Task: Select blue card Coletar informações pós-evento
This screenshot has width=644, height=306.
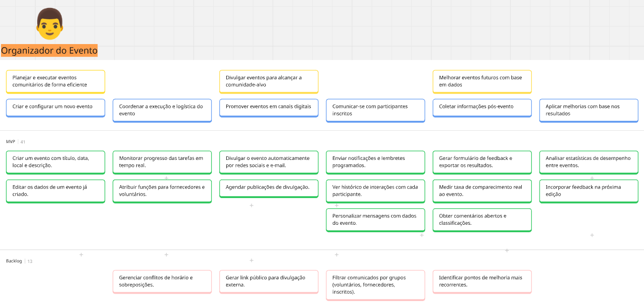Action: 482,107
